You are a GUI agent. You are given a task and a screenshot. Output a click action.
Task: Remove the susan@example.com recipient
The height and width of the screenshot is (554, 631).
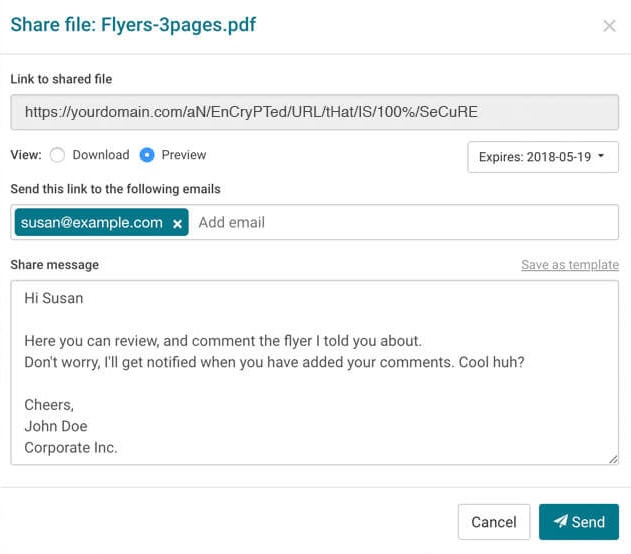tap(177, 224)
